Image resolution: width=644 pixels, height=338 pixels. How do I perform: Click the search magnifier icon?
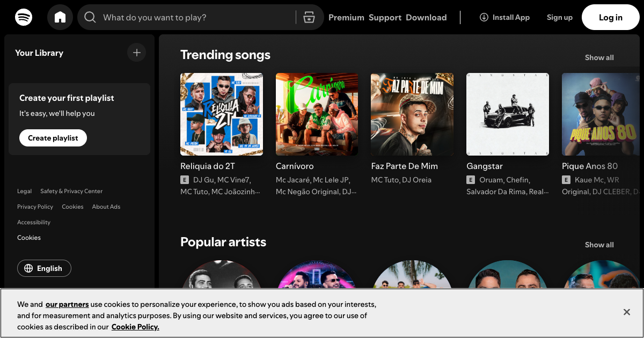pos(90,17)
